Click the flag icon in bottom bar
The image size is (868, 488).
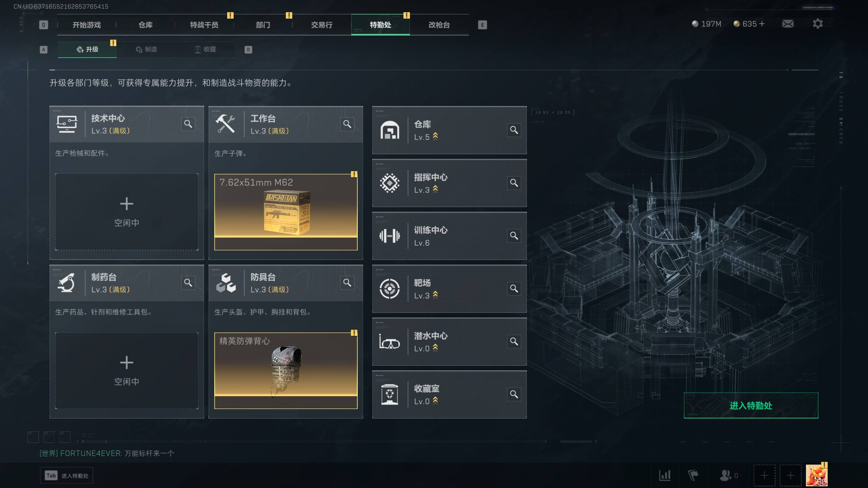click(693, 475)
